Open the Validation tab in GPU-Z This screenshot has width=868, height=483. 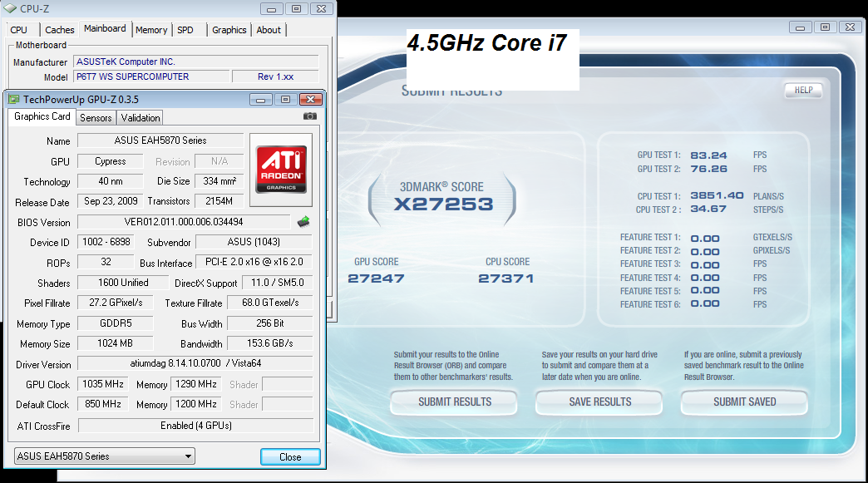(x=141, y=118)
